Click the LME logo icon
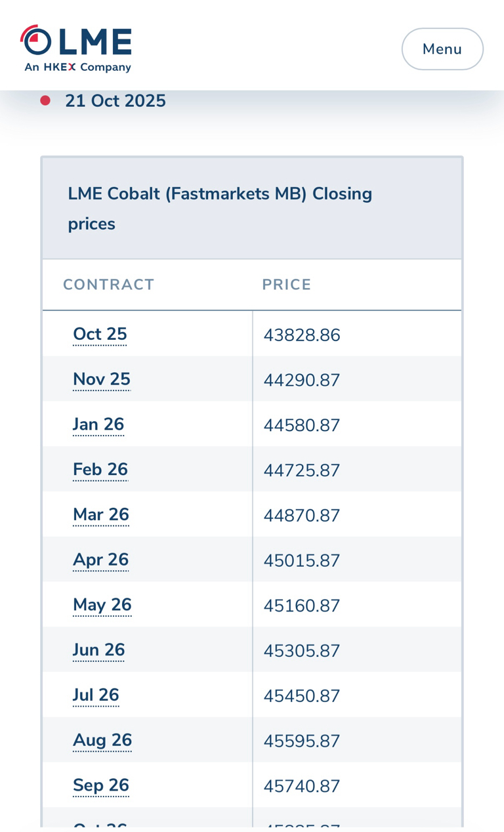 (x=75, y=49)
